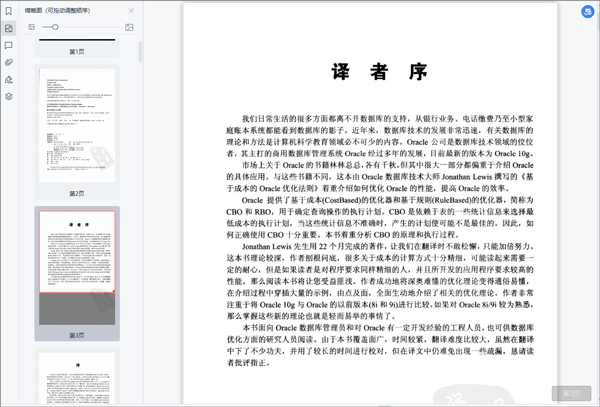Select the 第2页 page thumbnail
Viewport: 600px width, 407px height.
77,132
